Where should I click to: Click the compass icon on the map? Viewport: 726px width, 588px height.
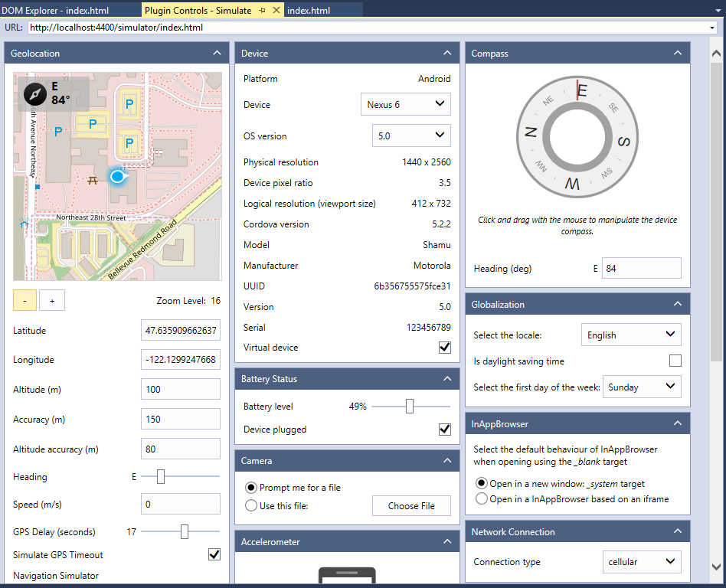pyautogui.click(x=35, y=93)
